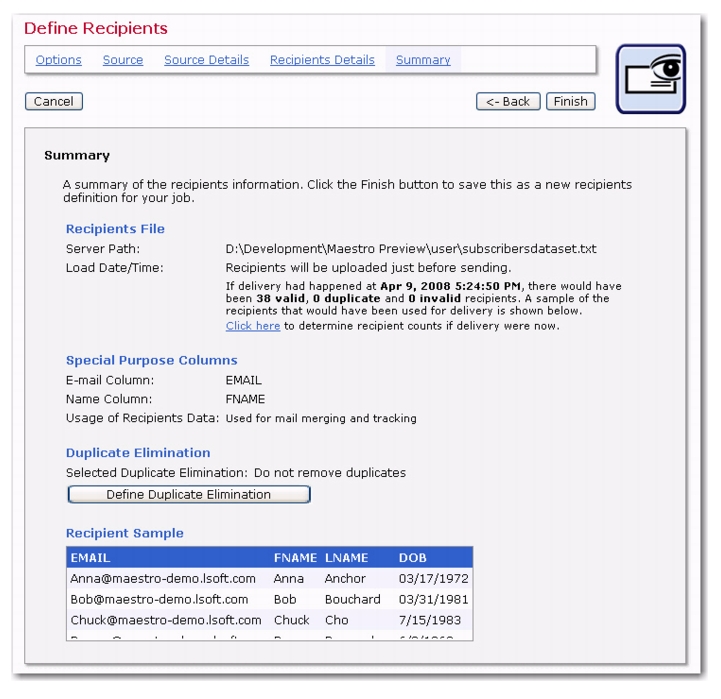
Task: Go to the Source tab
Action: tap(123, 60)
